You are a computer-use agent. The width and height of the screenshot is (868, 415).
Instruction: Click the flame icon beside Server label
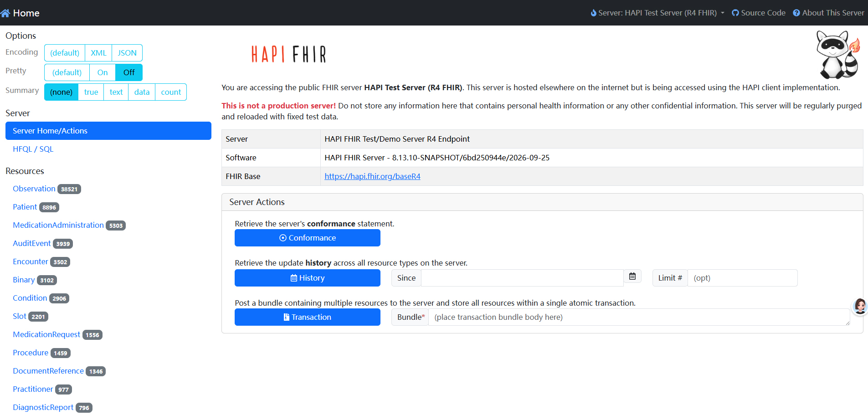[x=593, y=13]
